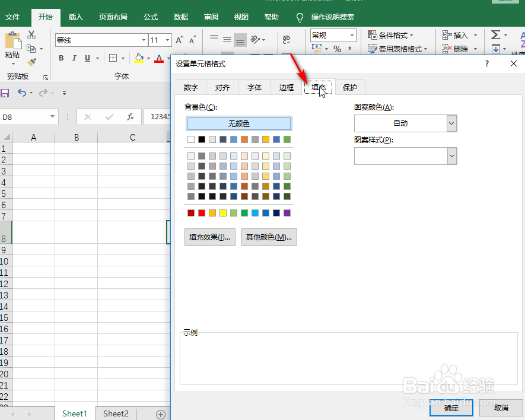Click the 填充效果 Fill Effects button
This screenshot has height=420, width=525.
pos(210,237)
